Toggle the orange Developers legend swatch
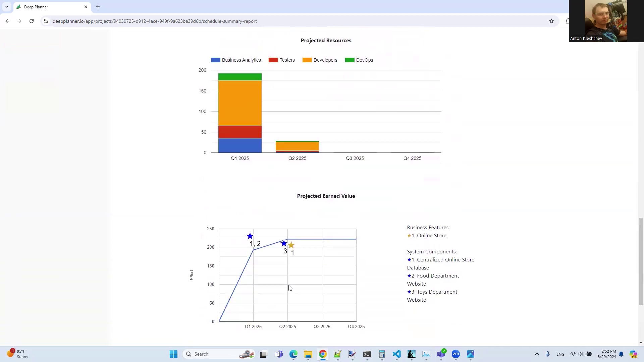The image size is (644, 362). (x=307, y=60)
